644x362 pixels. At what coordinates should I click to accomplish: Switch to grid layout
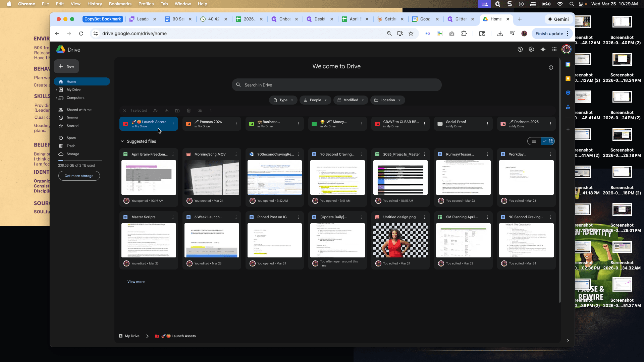click(548, 141)
